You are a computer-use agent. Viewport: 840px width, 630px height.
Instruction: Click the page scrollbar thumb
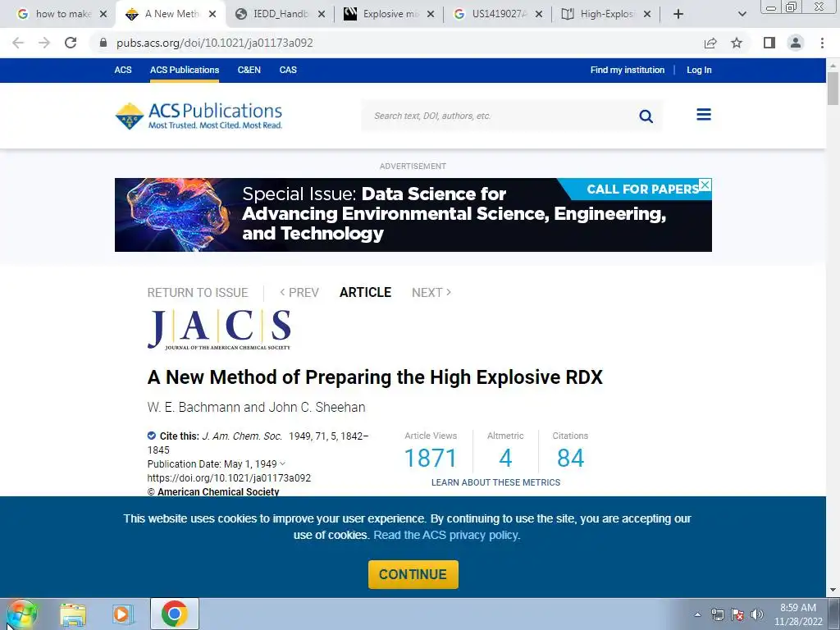point(833,89)
